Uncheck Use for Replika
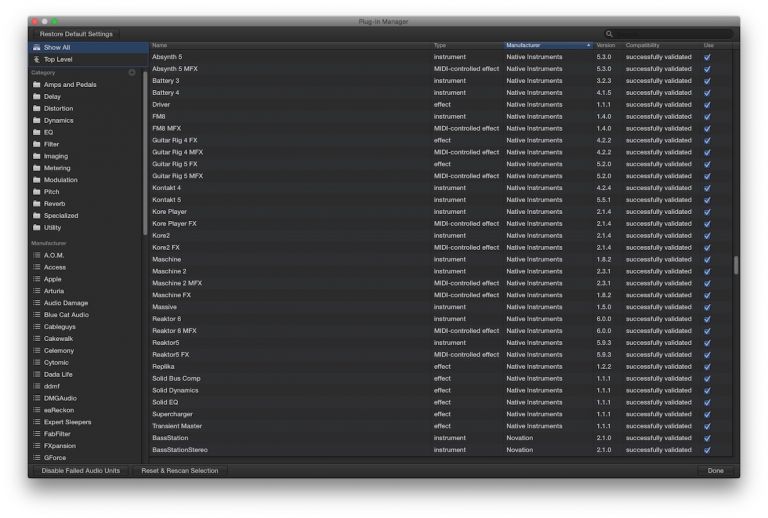Screen dimensions: 768x518 coord(707,366)
